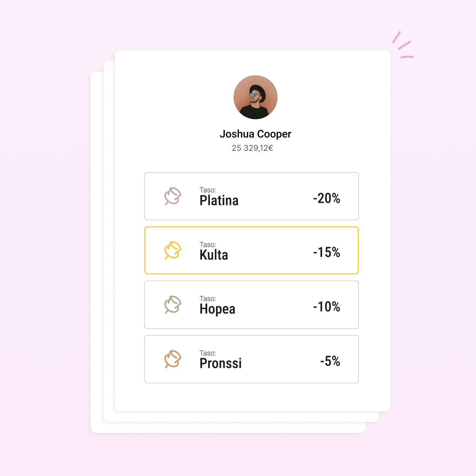The width and height of the screenshot is (476, 476).
Task: Click the yellow Kulta rose icon
Action: (173, 250)
